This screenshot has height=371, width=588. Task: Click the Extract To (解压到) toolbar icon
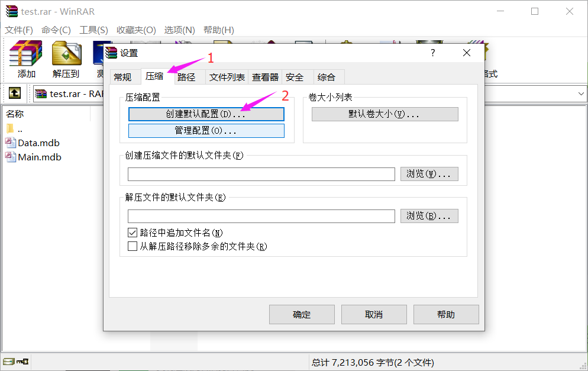(x=66, y=53)
